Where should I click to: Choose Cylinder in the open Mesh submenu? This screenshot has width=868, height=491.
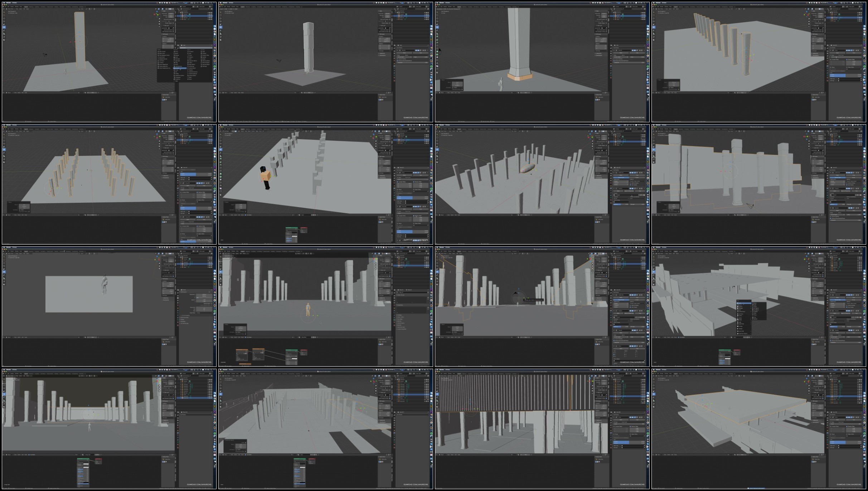(756, 311)
